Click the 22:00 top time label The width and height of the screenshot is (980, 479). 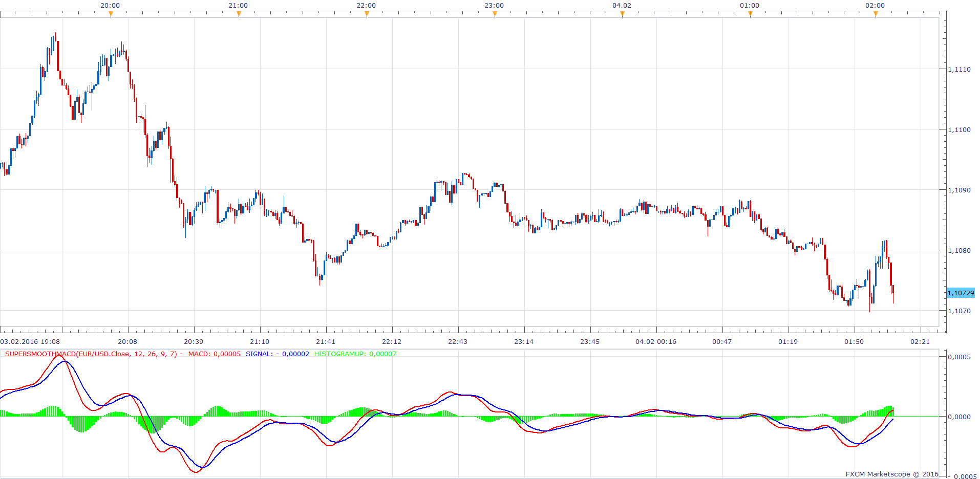click(x=366, y=5)
